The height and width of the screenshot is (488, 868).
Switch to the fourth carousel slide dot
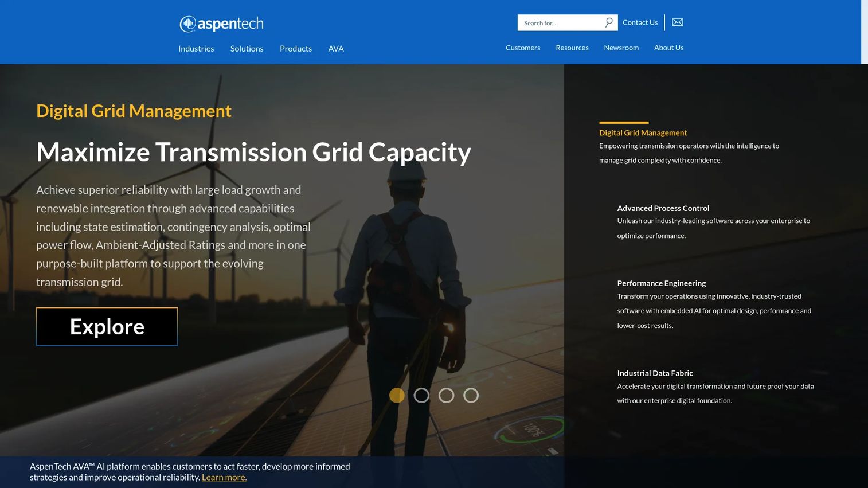471,395
